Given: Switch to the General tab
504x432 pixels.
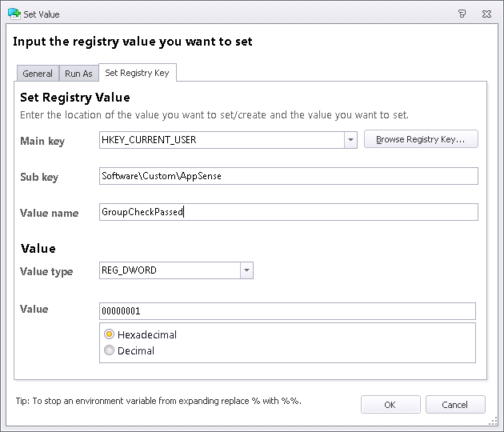Looking at the screenshot, I should tap(38, 74).
